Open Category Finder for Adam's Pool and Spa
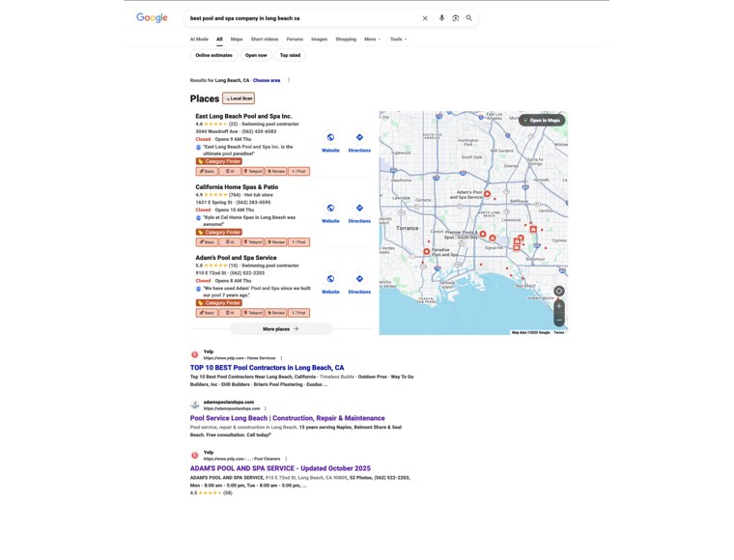 point(219,303)
